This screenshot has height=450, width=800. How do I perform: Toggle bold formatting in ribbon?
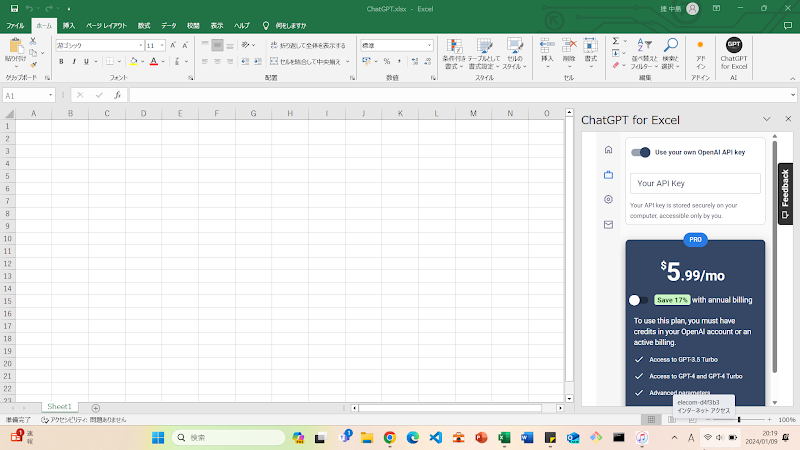61,62
